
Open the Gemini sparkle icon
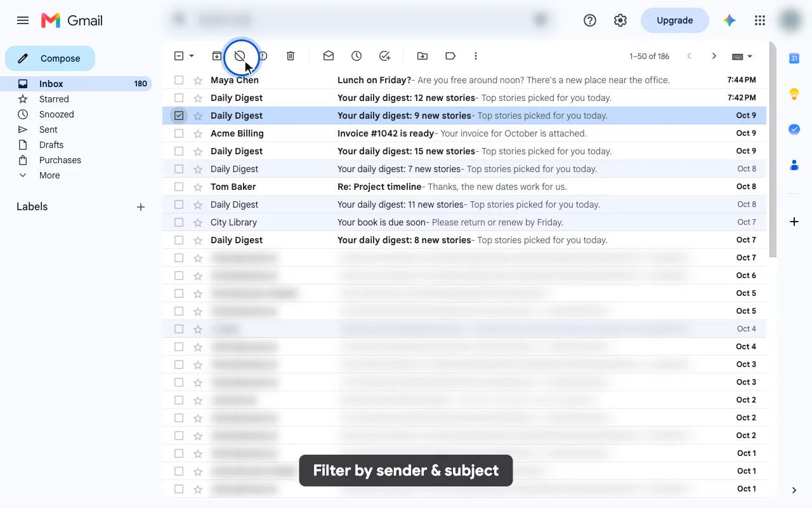pos(730,20)
